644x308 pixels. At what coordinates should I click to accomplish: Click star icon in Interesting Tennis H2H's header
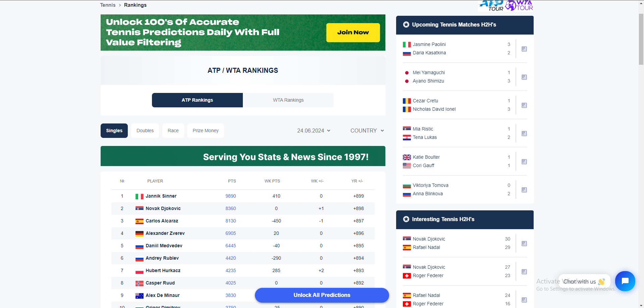click(406, 219)
